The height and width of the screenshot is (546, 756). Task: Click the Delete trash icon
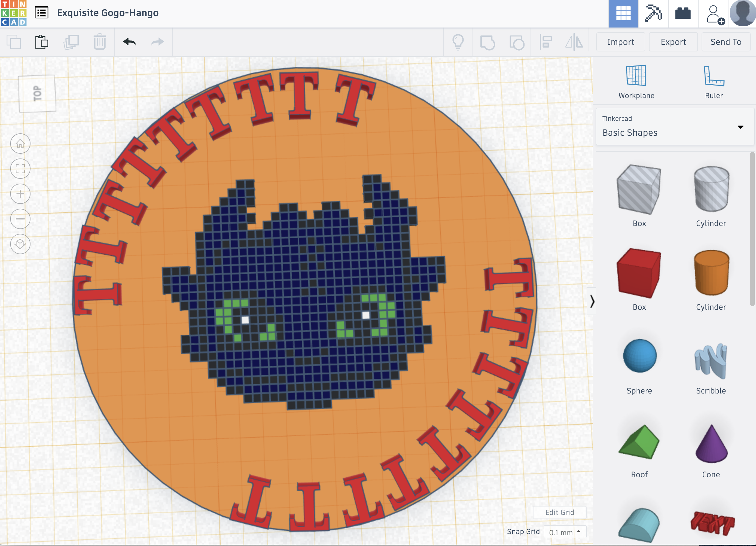coord(100,42)
